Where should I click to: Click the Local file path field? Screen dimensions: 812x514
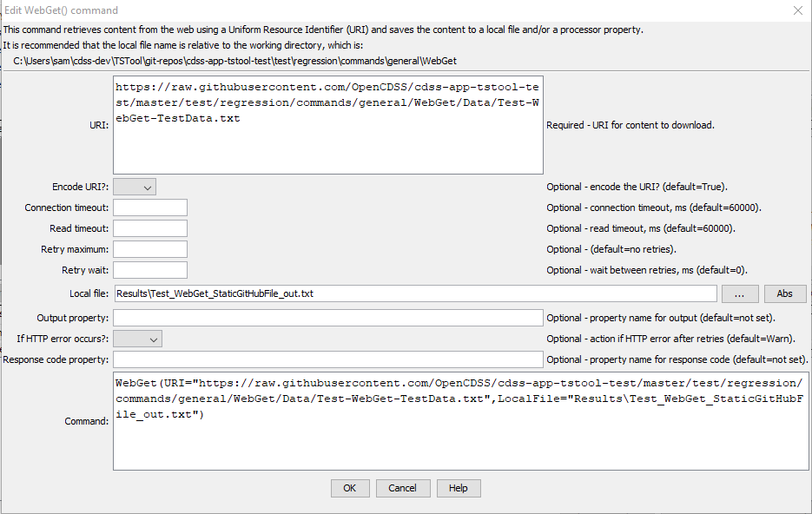coord(415,293)
